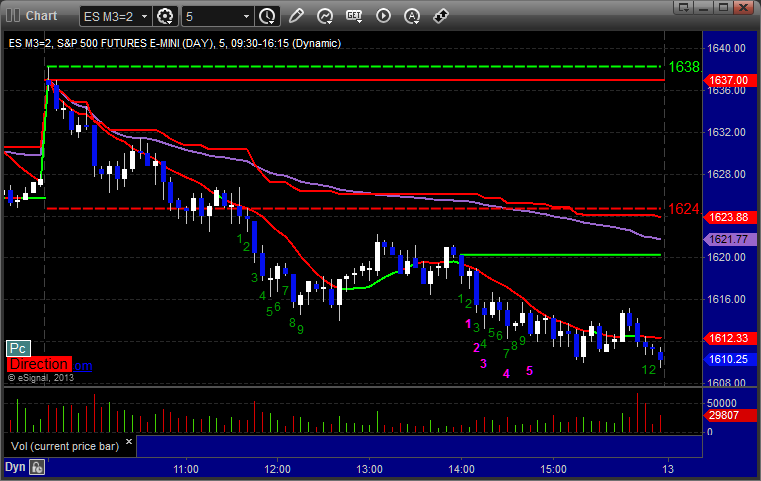Click the eSignal 2013 copyright text

click(41, 377)
